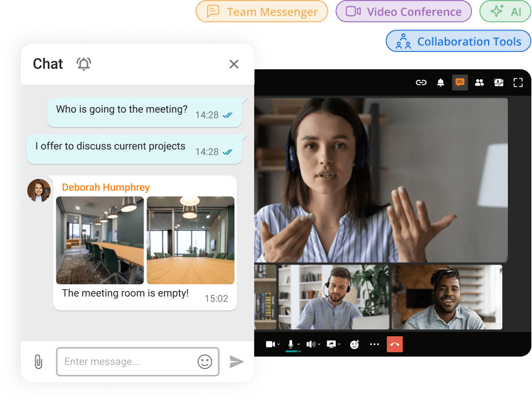Screen dimensions: 532x400
Task: Select main video of woman with headphones
Action: coord(381,180)
